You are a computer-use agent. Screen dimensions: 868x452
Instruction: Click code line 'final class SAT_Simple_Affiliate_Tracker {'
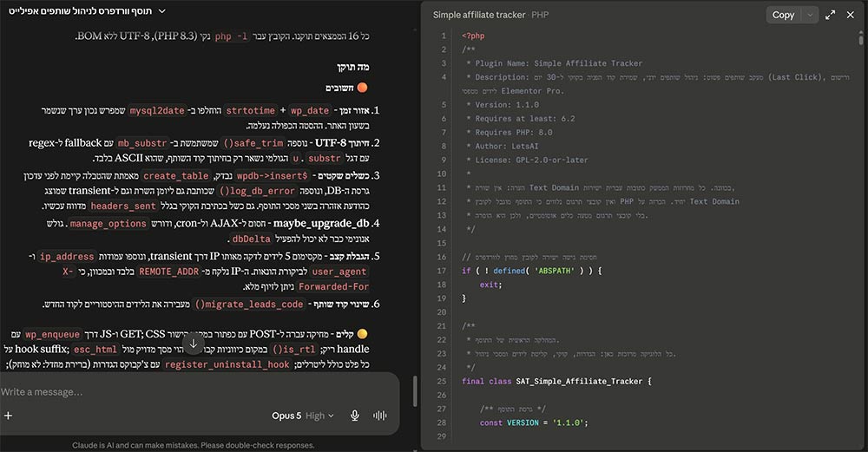[556, 381]
